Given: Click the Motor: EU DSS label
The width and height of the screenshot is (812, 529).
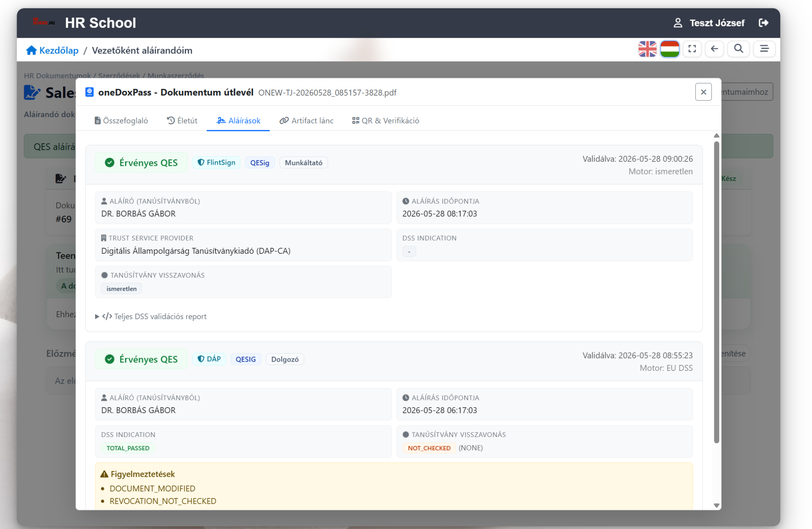Looking at the screenshot, I should [x=666, y=368].
